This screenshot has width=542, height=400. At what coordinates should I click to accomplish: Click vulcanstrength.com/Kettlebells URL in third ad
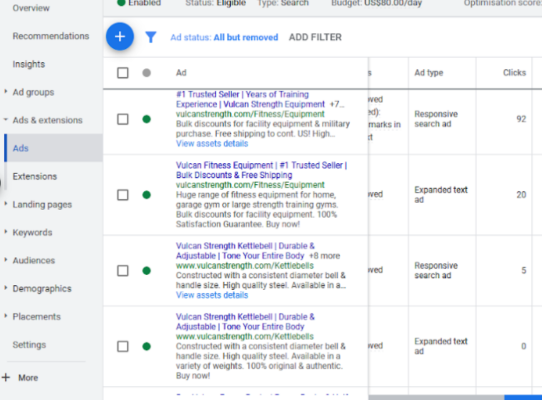[245, 266]
